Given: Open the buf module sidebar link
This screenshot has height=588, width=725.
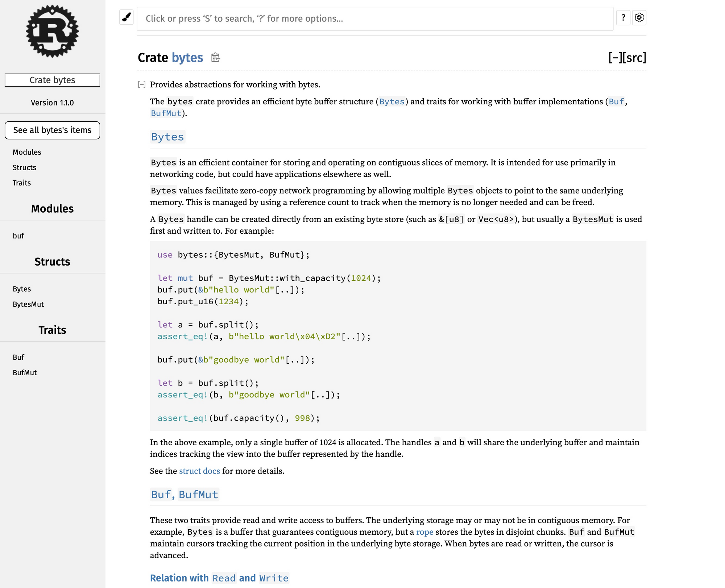Looking at the screenshot, I should point(18,236).
